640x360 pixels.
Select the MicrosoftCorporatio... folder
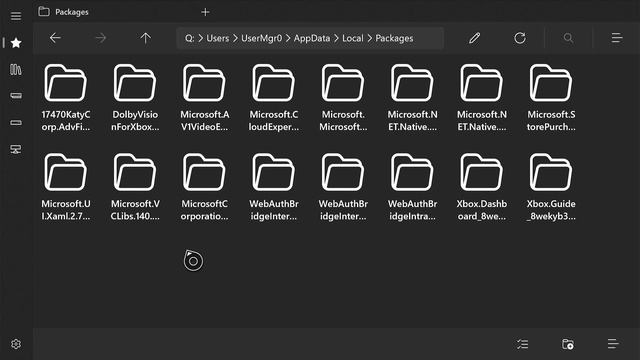coord(204,187)
